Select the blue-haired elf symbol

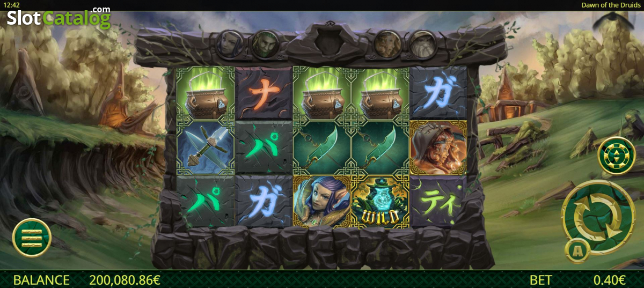322,202
